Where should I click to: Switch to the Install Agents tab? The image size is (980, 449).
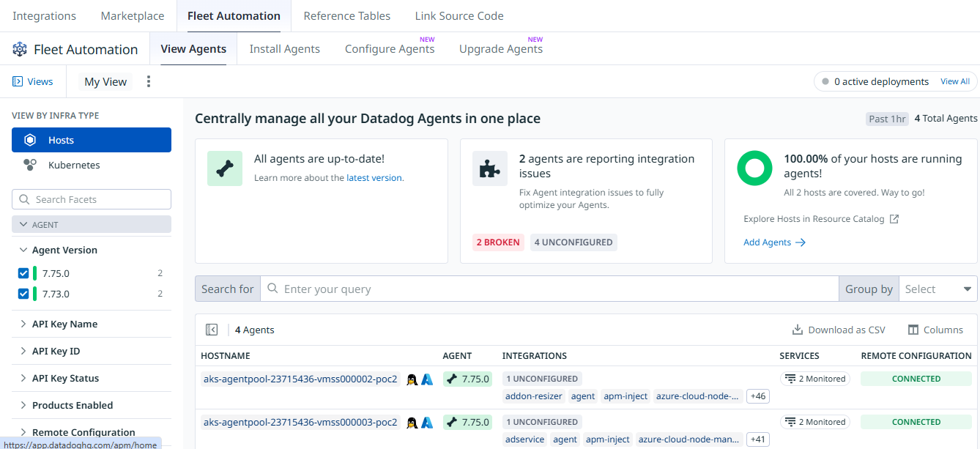point(284,49)
